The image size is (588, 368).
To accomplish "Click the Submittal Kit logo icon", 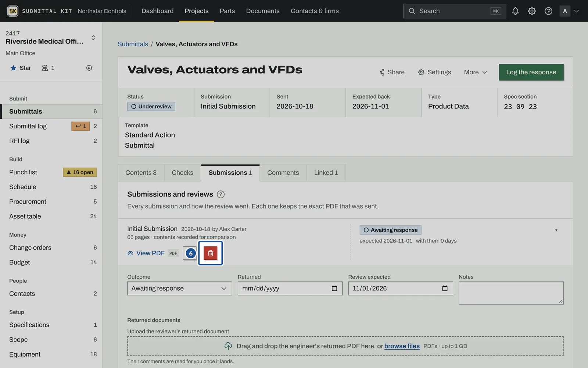I will (x=13, y=11).
